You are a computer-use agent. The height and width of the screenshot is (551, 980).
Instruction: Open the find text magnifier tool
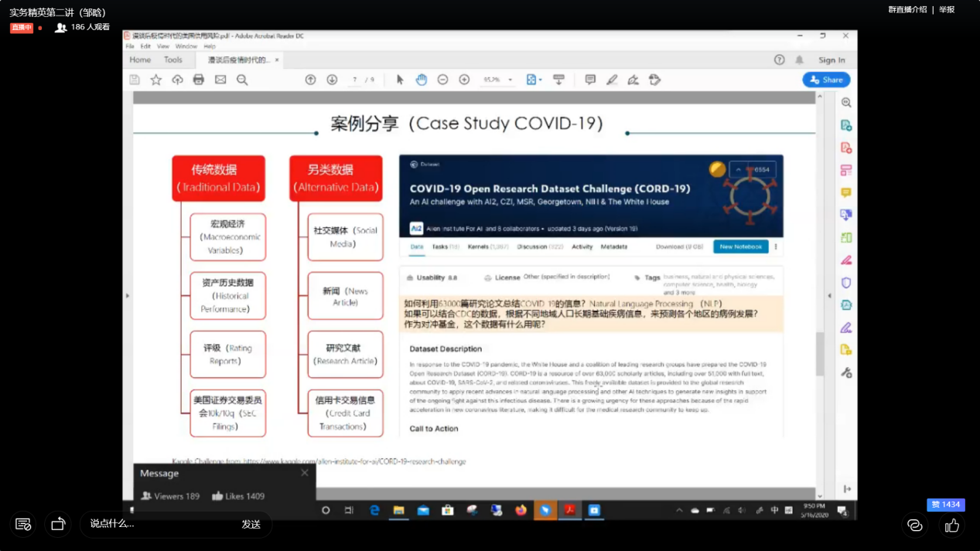coord(242,80)
